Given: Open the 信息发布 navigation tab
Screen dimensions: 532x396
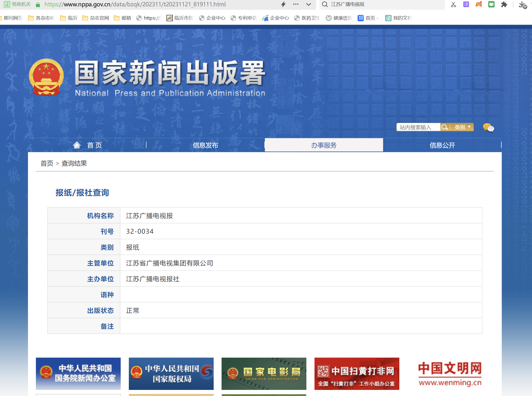Looking at the screenshot, I should [205, 145].
